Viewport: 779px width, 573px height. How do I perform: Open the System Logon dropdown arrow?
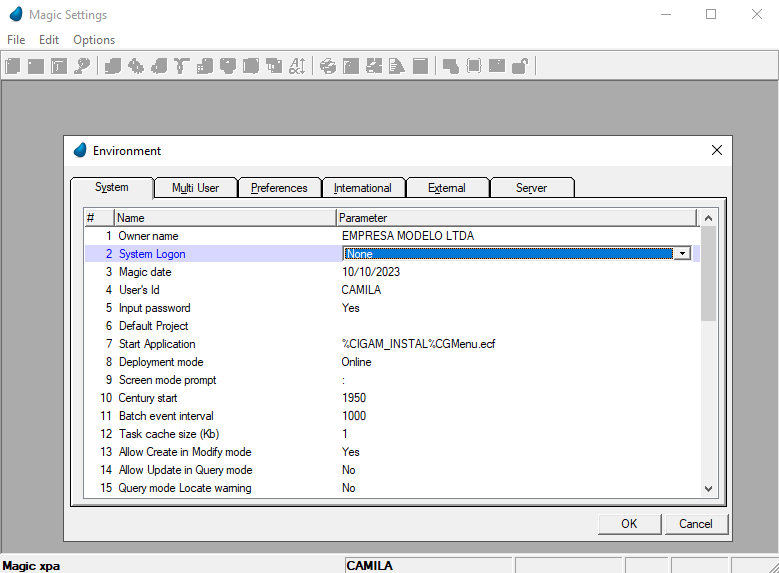(x=682, y=253)
